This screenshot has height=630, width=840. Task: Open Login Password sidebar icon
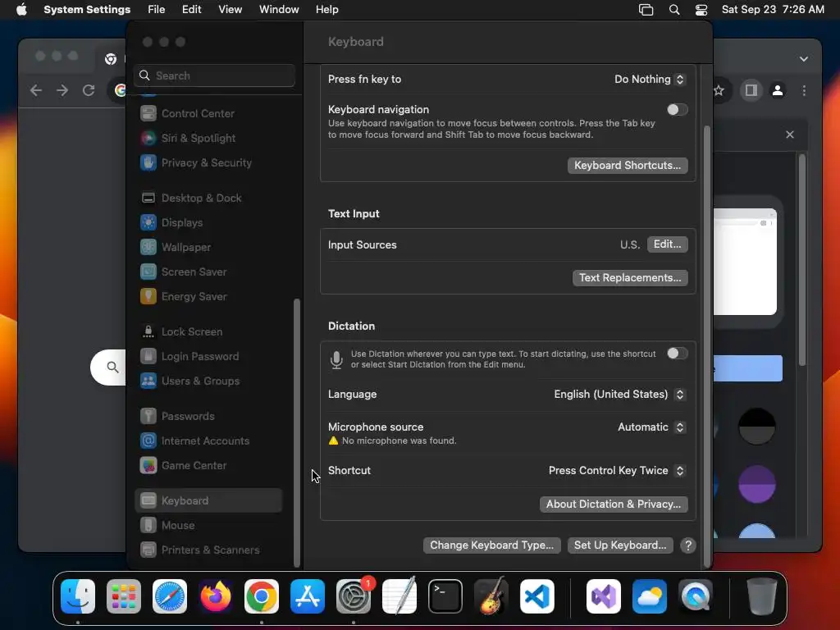coord(148,357)
